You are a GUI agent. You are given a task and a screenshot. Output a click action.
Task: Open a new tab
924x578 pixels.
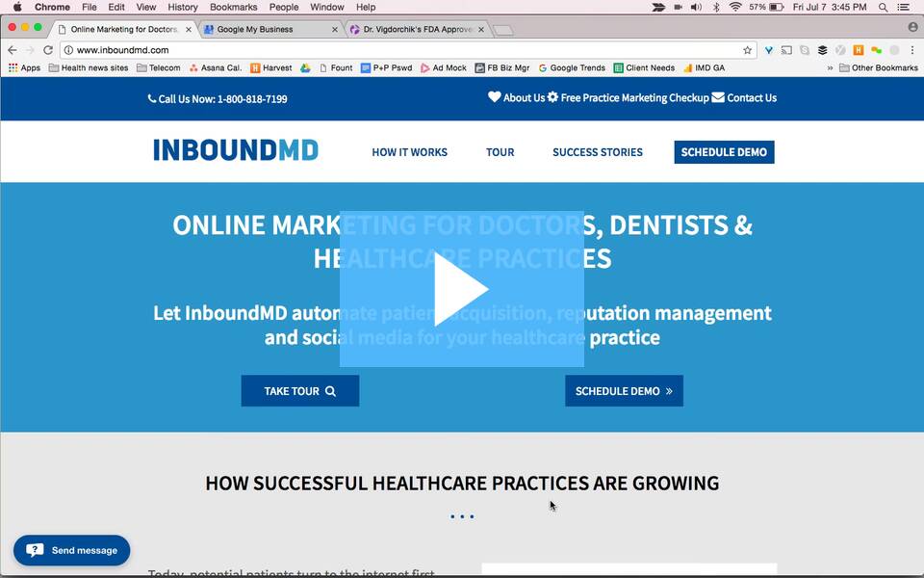[x=502, y=30]
